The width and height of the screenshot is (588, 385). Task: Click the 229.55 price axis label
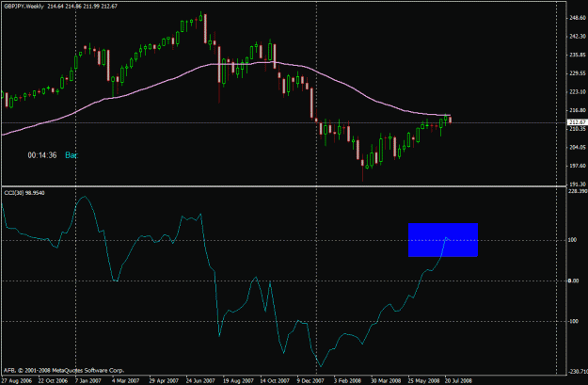(578, 73)
